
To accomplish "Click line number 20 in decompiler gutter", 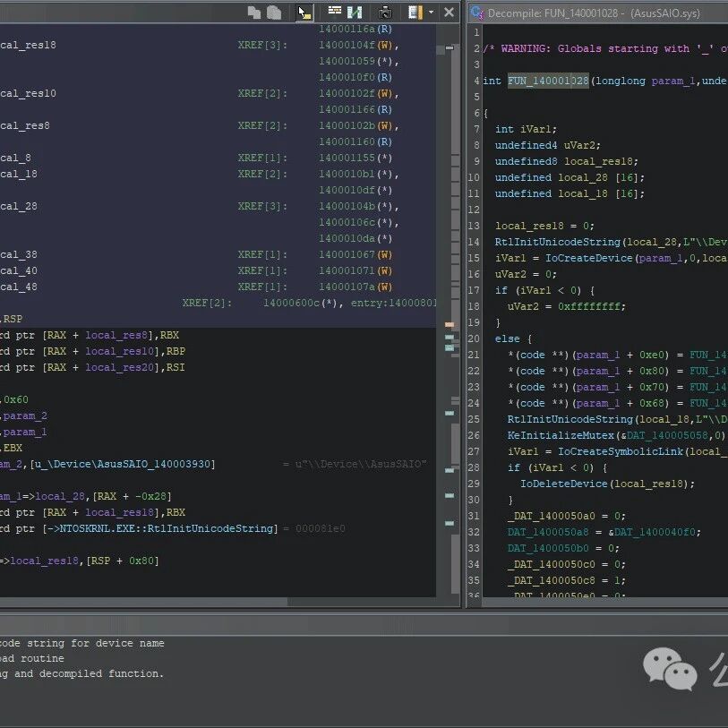I will tap(474, 338).
